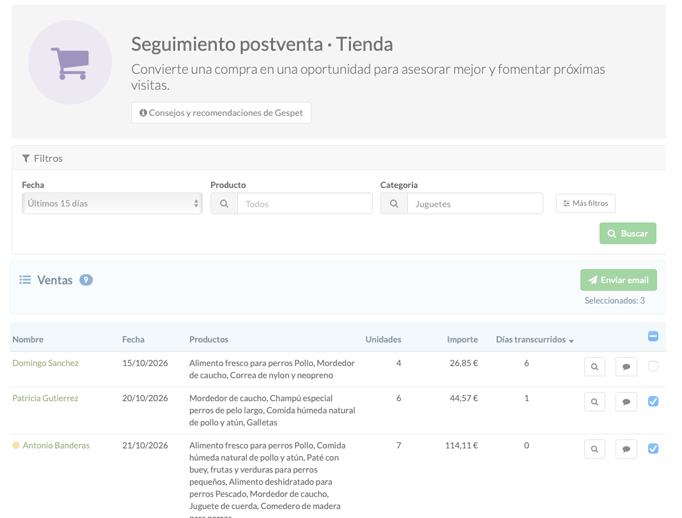View sale details for Patricia Gutierrez

(595, 402)
